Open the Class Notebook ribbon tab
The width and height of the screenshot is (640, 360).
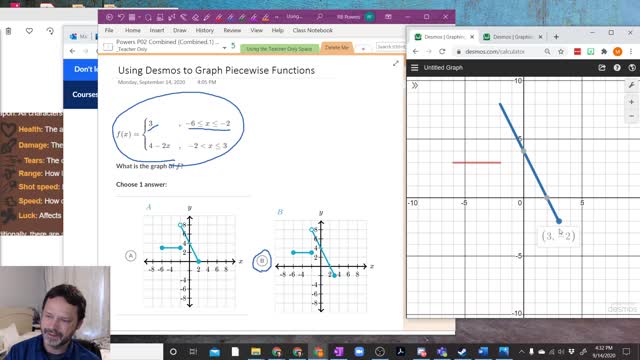(313, 30)
